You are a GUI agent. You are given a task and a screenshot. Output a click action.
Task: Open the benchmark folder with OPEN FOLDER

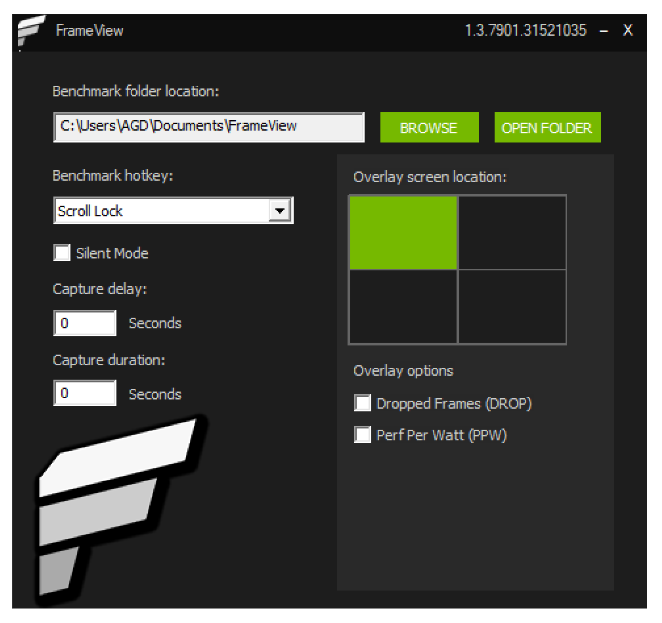click(547, 127)
